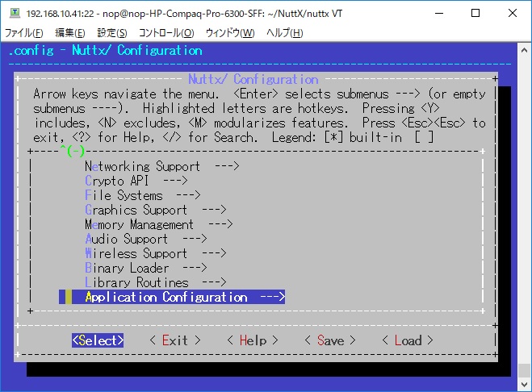Click the green ^(-) scroll-up indicator
532x392 pixels.
(73, 152)
